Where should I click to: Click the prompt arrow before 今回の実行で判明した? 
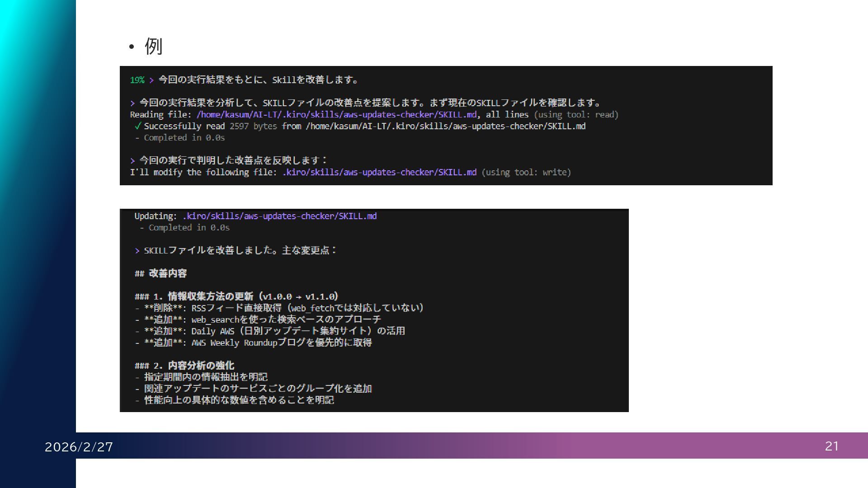pyautogui.click(x=132, y=161)
